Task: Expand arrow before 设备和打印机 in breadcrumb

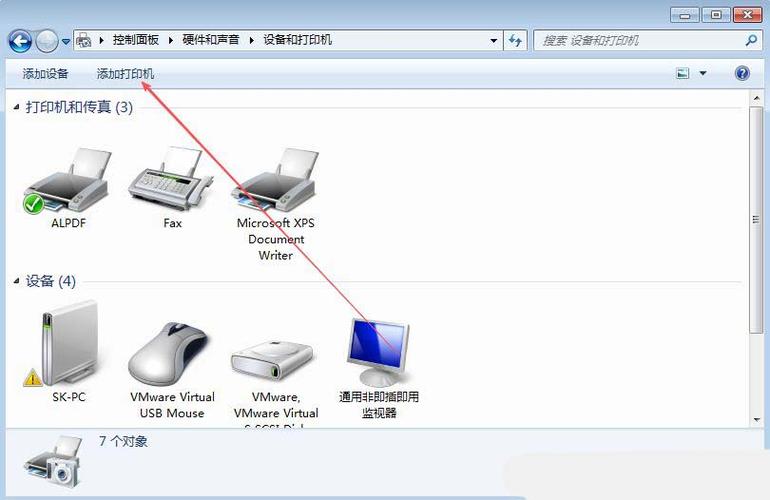Action: (x=252, y=40)
